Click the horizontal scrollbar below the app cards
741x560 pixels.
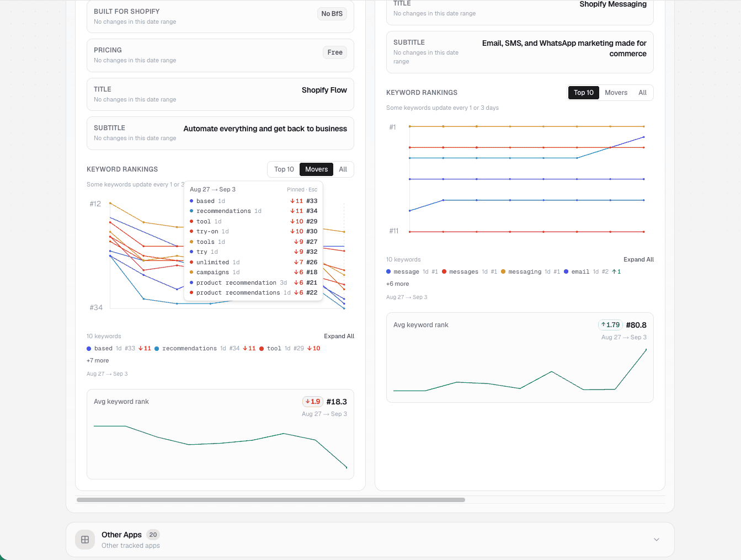pos(271,500)
